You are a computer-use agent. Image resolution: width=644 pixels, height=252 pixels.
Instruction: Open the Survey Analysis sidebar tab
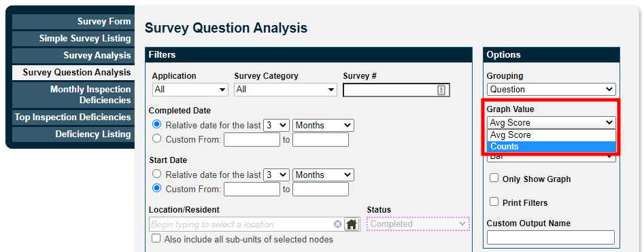coord(73,56)
